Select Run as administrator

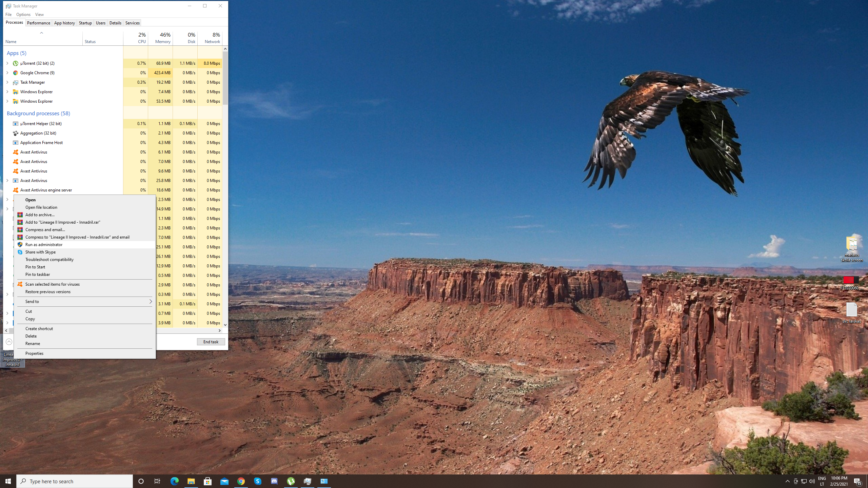click(x=44, y=245)
